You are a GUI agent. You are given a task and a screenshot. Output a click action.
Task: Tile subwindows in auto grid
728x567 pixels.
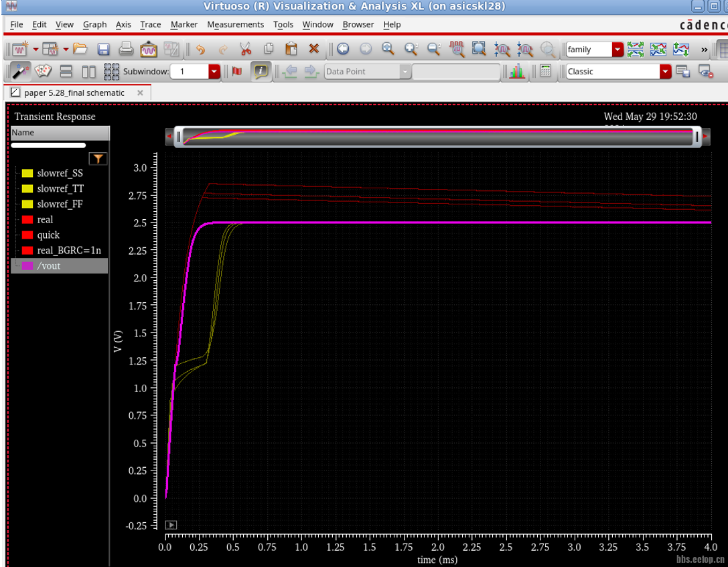tap(111, 71)
